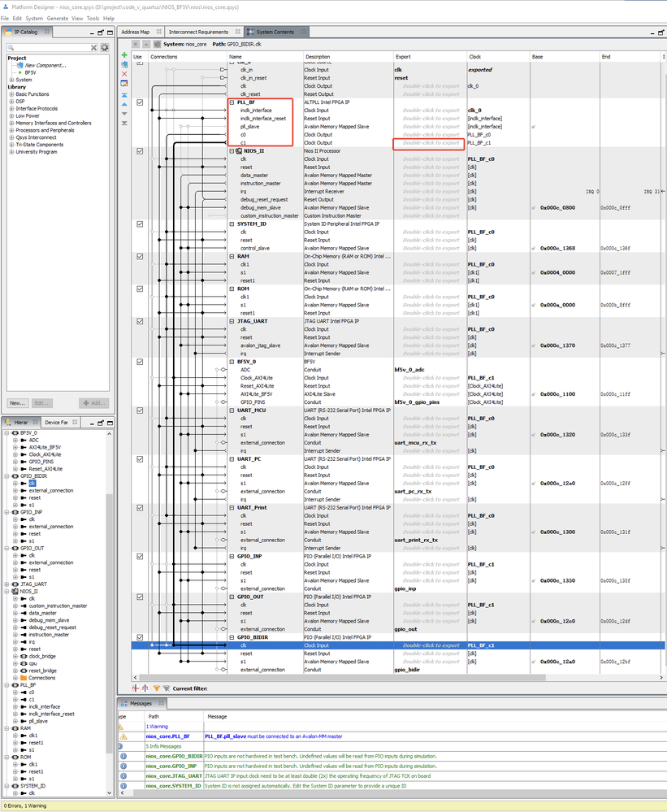Click the Edit parameters icon in System Contents toolbar
Screen dimensions: 667x812
pyautogui.click(x=124, y=84)
